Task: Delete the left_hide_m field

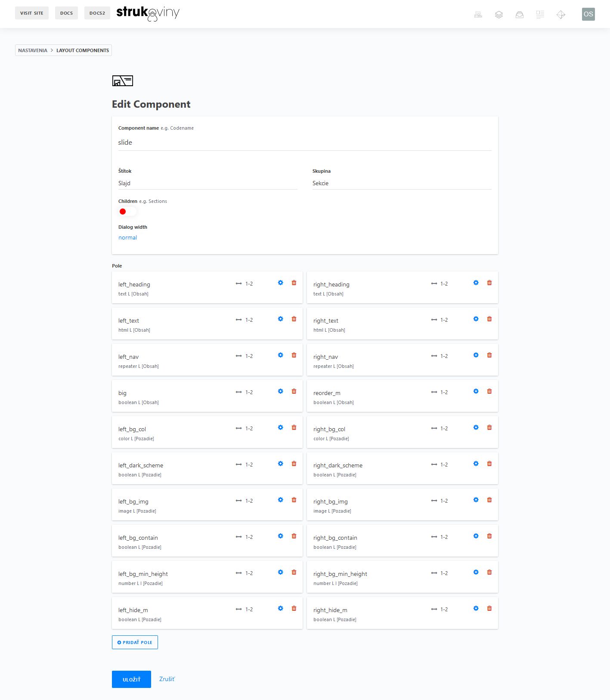Action: point(294,608)
